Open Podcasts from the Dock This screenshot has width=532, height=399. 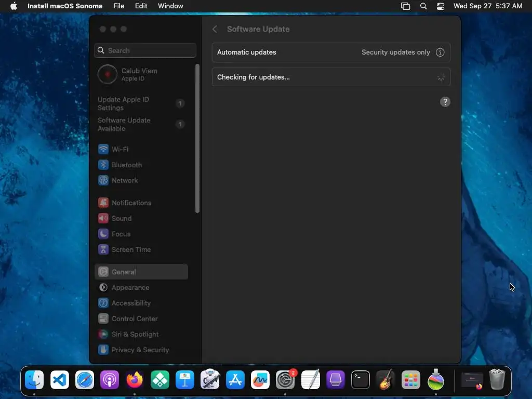110,380
